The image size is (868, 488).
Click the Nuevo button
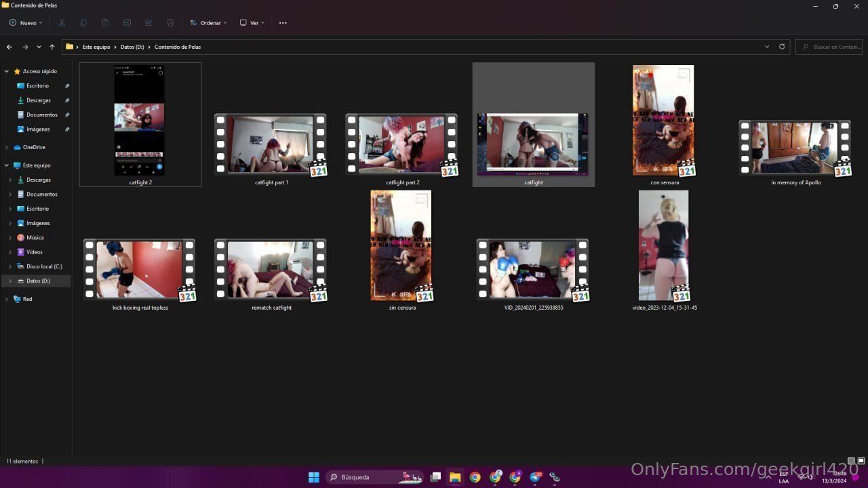coord(26,23)
